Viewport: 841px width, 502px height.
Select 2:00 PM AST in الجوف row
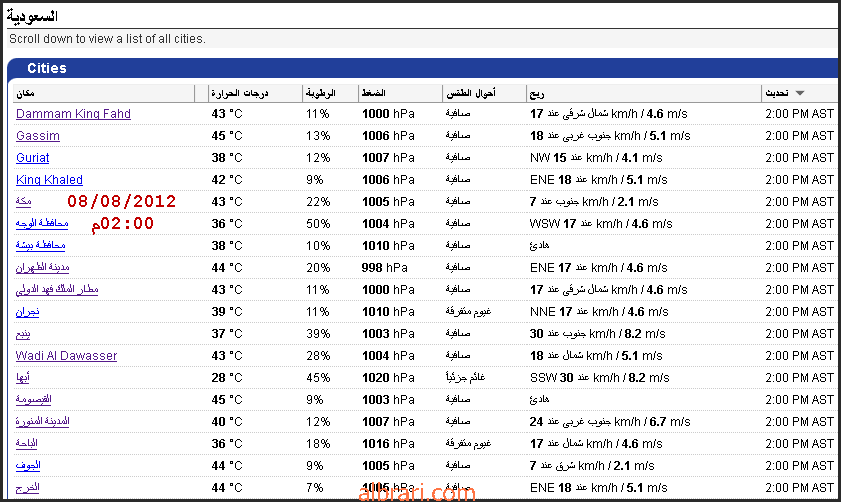800,466
